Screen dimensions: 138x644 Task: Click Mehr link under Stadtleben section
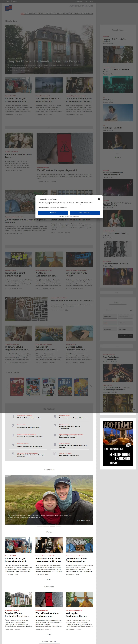click(49, 634)
